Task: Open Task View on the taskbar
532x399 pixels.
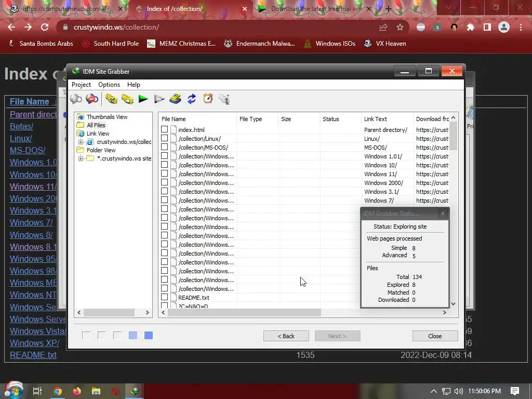Action: point(37,391)
